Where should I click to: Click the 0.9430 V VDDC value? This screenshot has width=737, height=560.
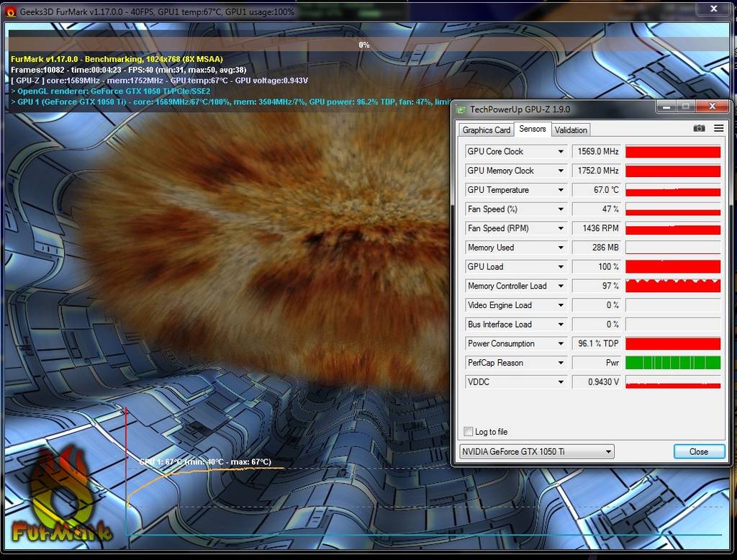[x=597, y=382]
